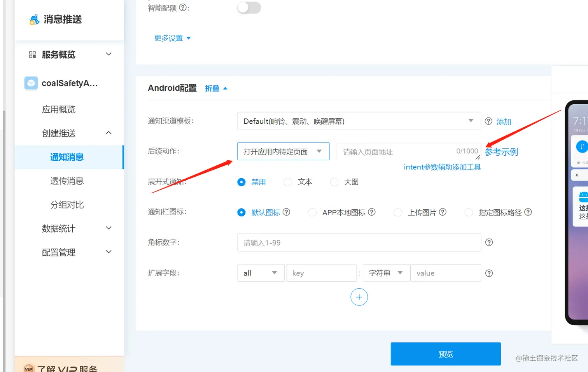
Task: Select 文本 expanded notification style
Action: tap(288, 182)
